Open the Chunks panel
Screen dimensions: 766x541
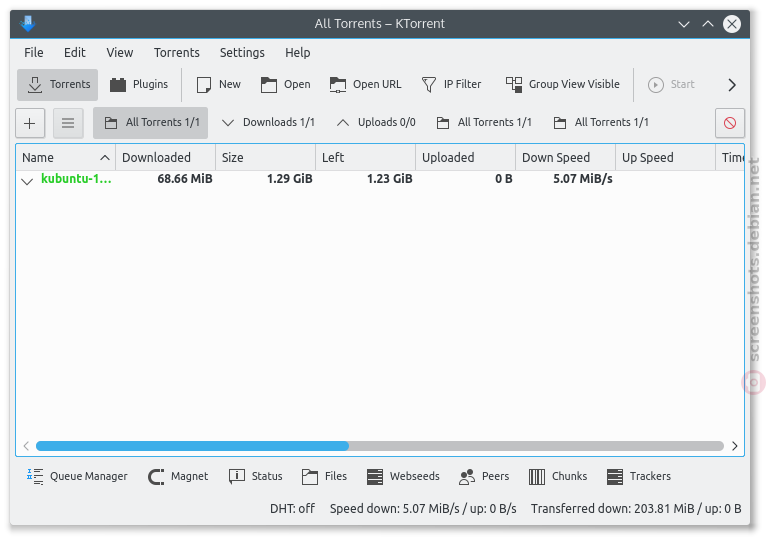coord(558,476)
